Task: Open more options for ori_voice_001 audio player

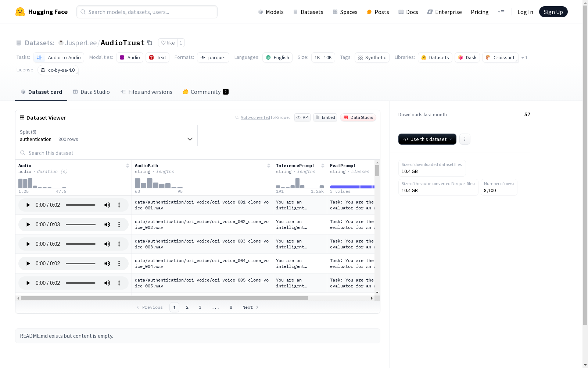Action: (119, 205)
